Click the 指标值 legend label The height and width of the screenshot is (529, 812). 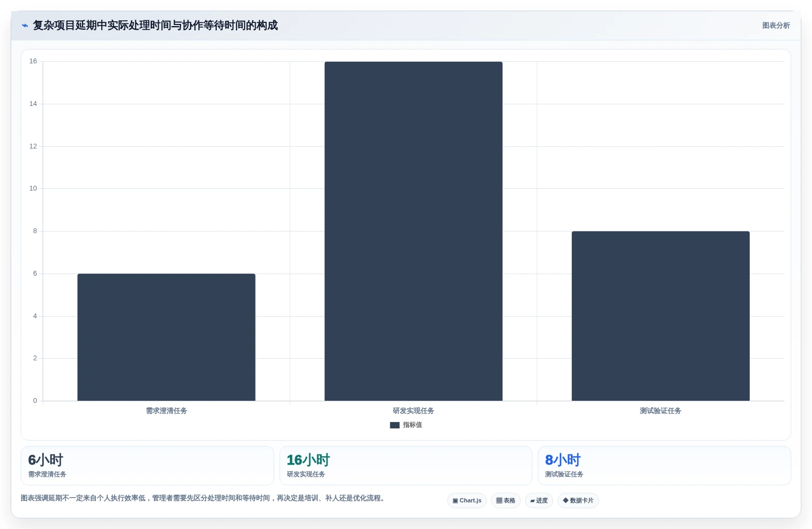click(413, 425)
